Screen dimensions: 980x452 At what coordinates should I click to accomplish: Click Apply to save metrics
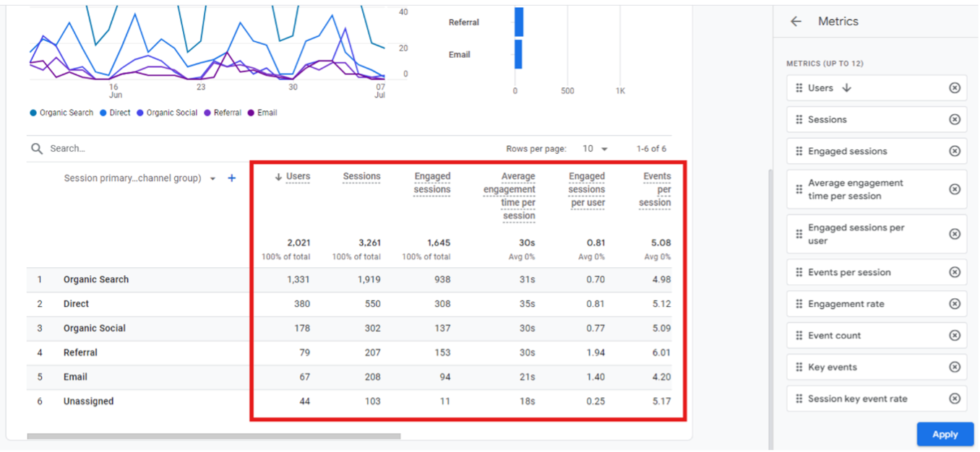(x=945, y=434)
